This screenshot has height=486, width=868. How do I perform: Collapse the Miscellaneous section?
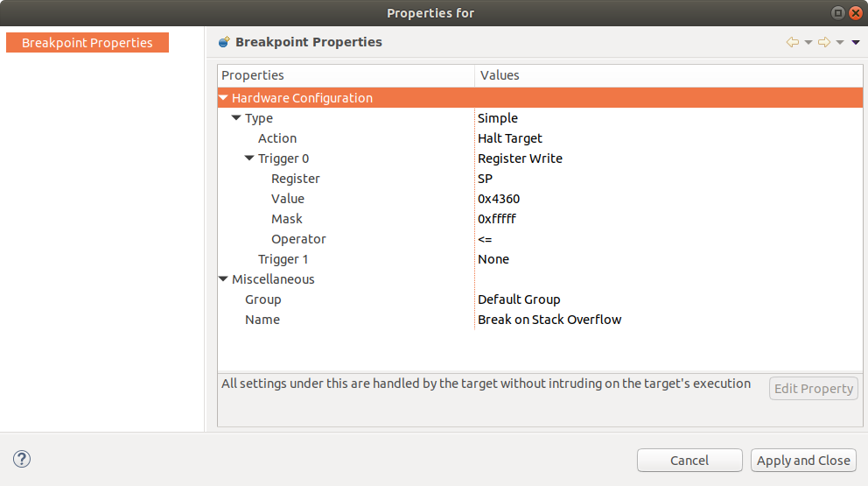224,279
